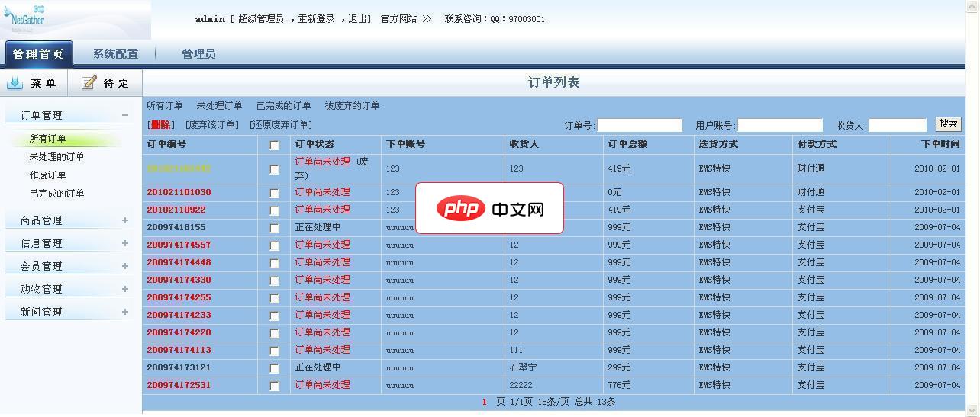
Task: Expand the 新闻管理 section
Action: tap(125, 312)
